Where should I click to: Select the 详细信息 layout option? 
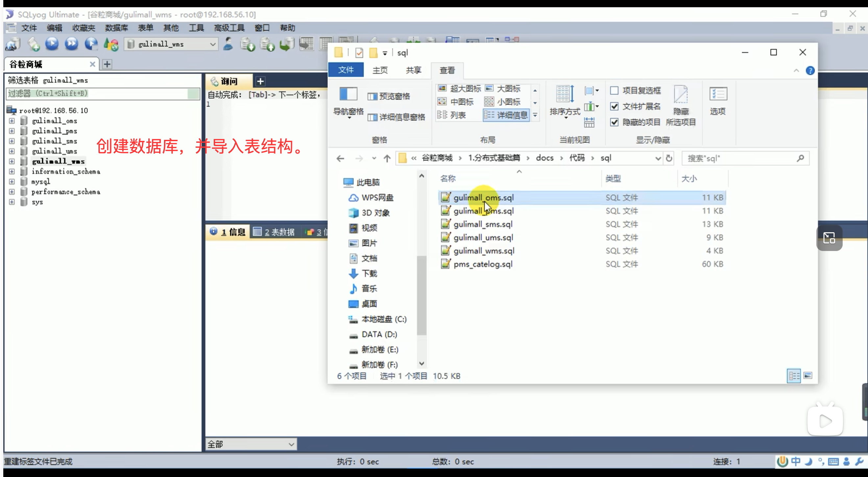[506, 115]
